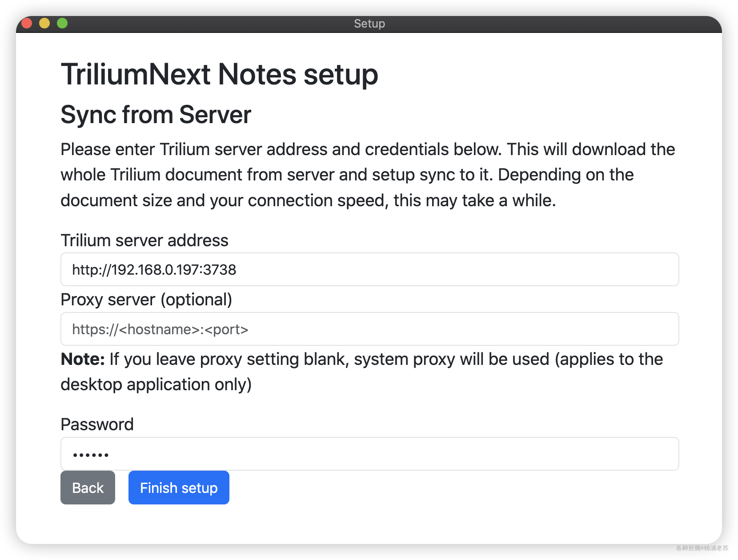Click the paragraph about downloading Trilium document
This screenshot has height=560, width=738.
point(368,175)
